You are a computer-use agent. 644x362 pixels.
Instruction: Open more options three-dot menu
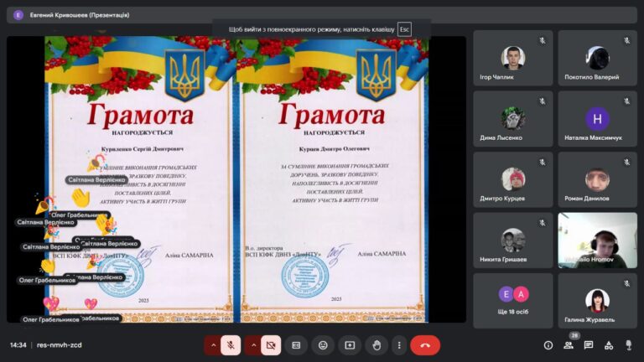coord(399,345)
